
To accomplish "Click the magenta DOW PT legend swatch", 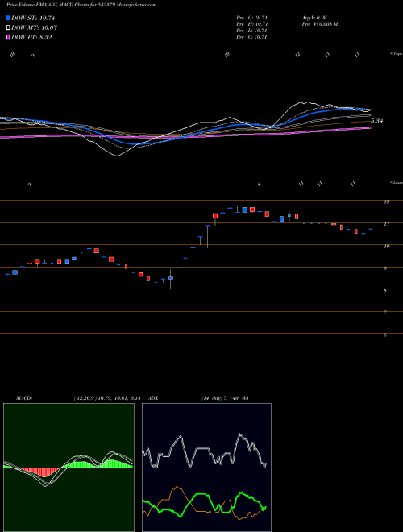I will [x=8, y=37].
